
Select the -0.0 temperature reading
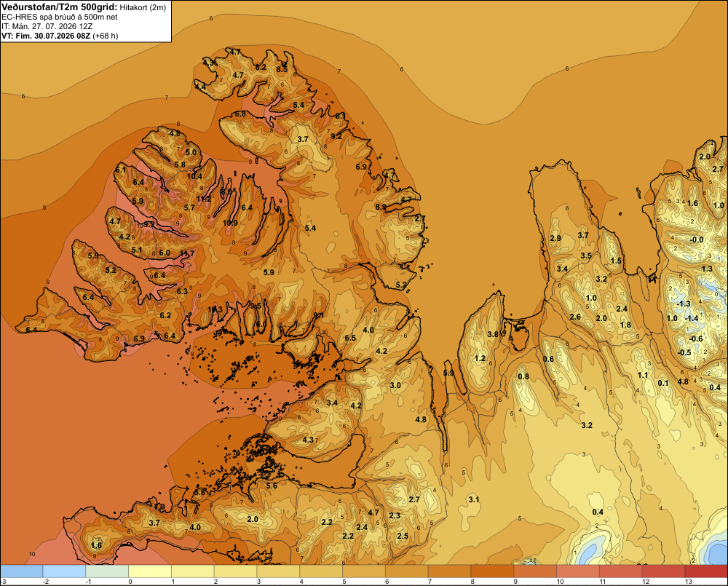(697, 239)
